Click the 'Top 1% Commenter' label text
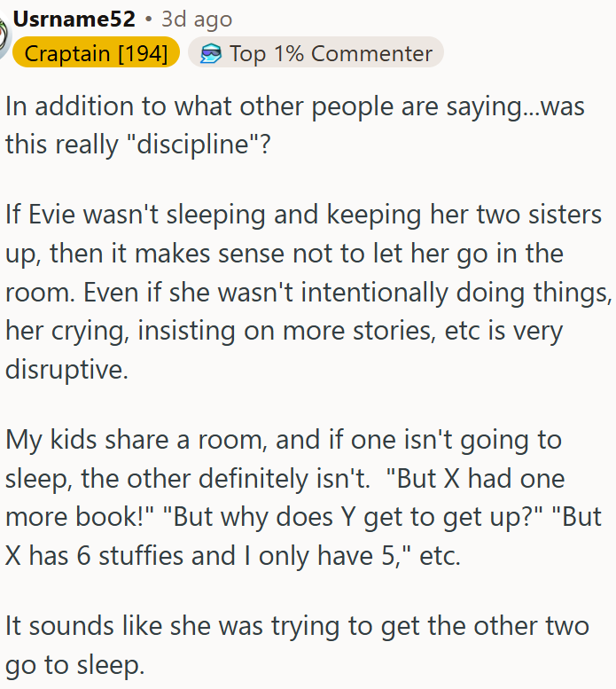This screenshot has width=616, height=689. (x=331, y=53)
